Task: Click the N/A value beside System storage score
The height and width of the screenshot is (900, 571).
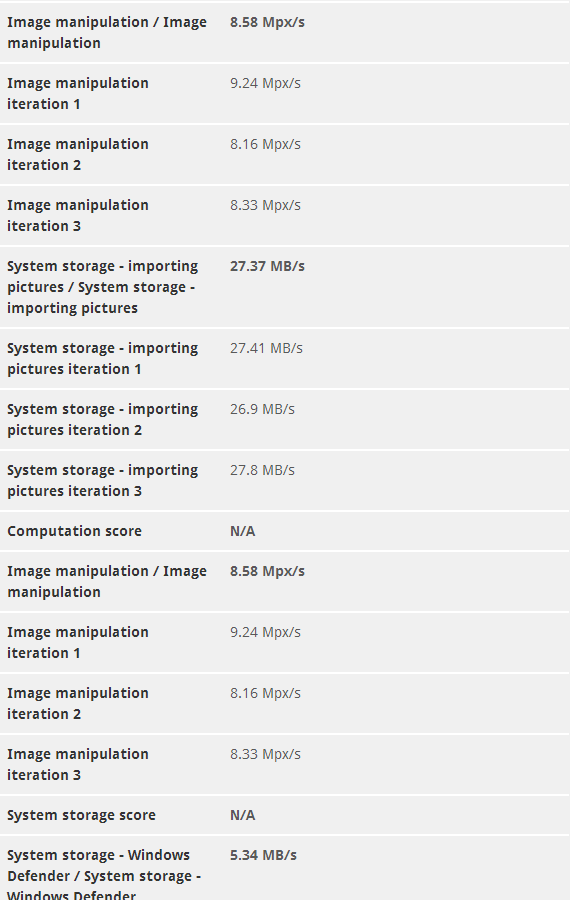Action: [243, 815]
